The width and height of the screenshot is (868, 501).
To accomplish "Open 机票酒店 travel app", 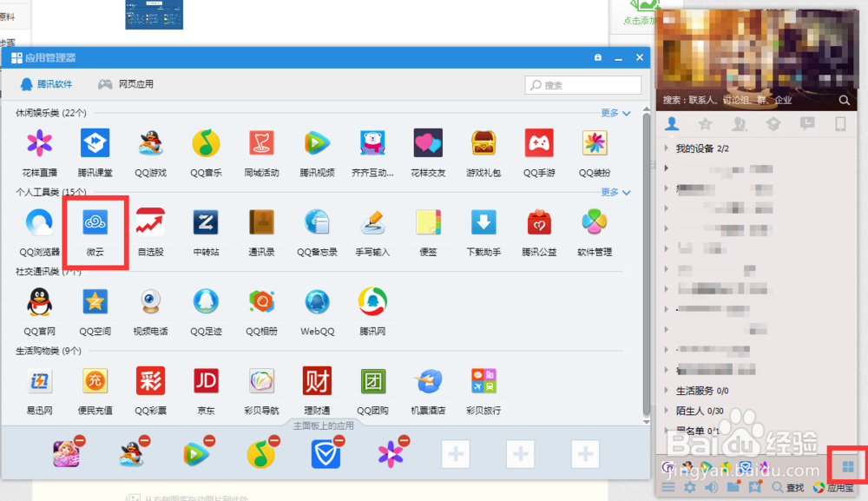I will pyautogui.click(x=428, y=381).
